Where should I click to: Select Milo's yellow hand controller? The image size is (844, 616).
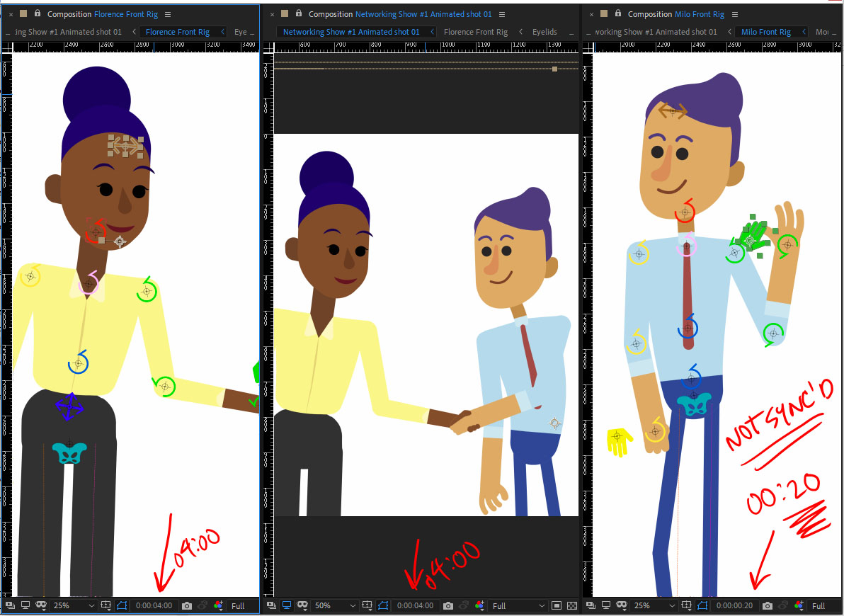[619, 442]
